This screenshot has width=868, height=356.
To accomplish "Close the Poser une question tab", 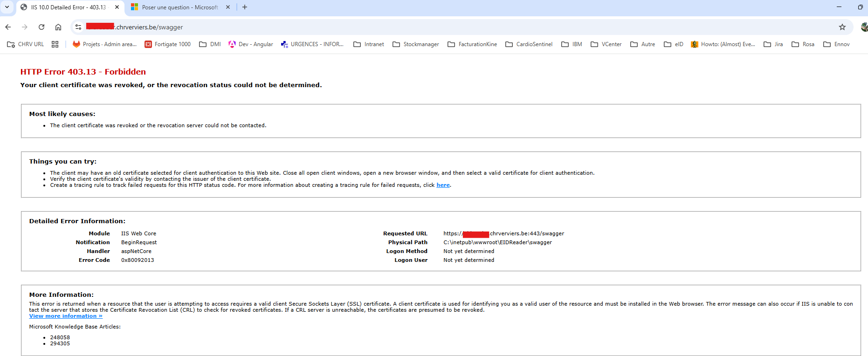I will click(x=228, y=7).
